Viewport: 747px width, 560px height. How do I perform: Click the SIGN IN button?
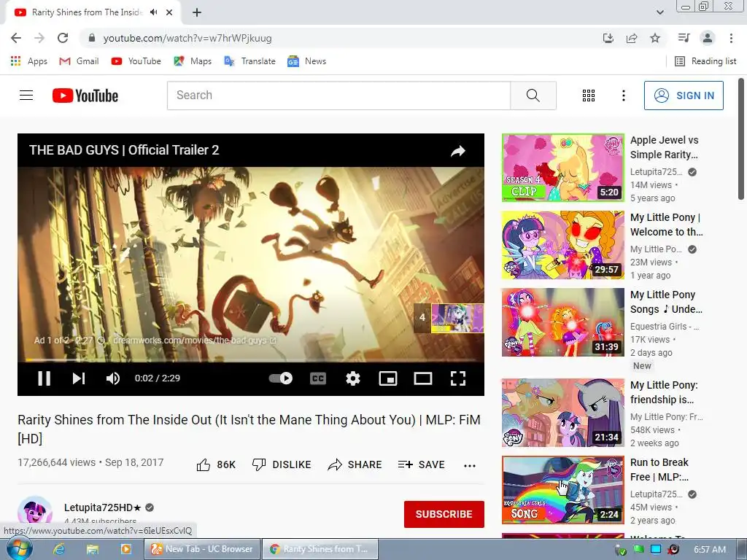tap(684, 96)
